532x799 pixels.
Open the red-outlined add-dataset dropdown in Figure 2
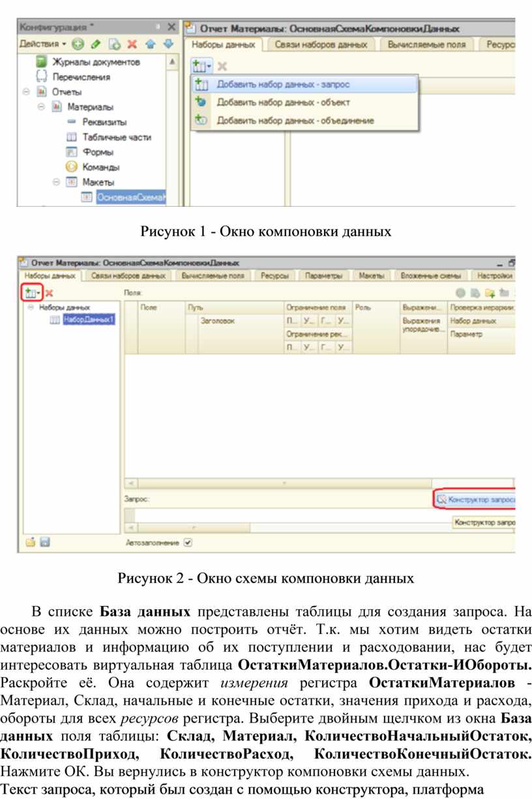point(32,293)
